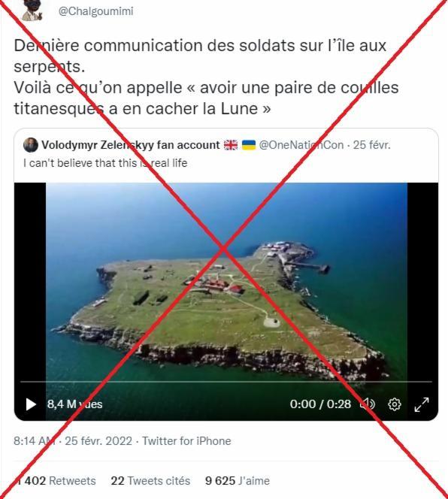The width and height of the screenshot is (448, 499).
Task: Play the Snake Island video
Action: [31, 404]
